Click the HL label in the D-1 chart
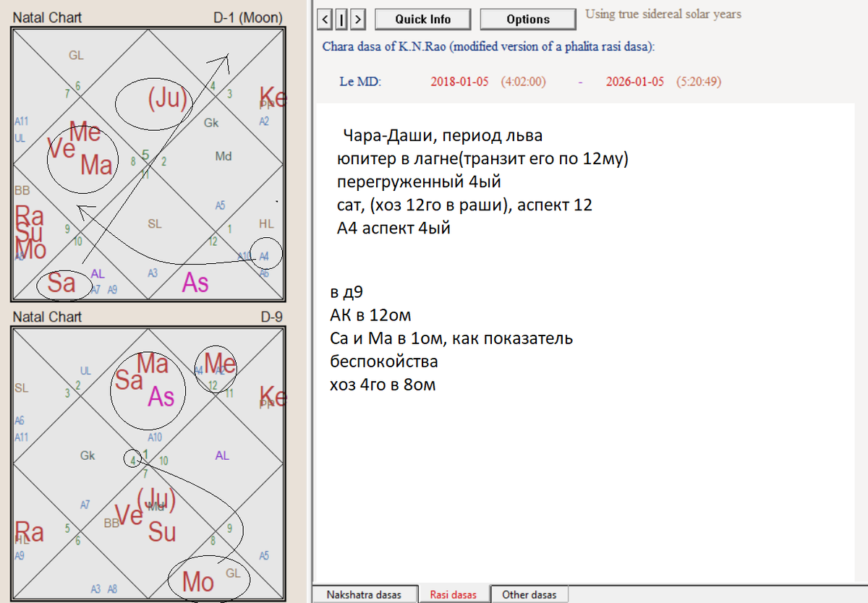Image resolution: width=868 pixels, height=603 pixels. [266, 224]
